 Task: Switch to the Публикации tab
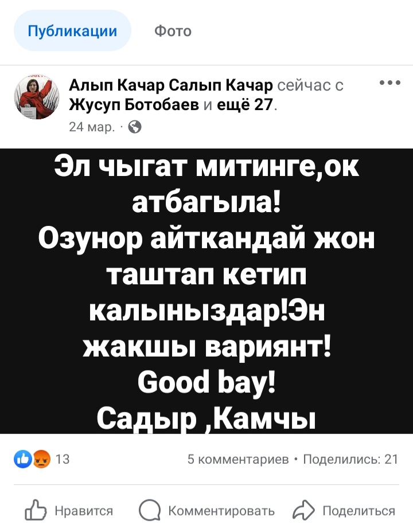[72, 30]
